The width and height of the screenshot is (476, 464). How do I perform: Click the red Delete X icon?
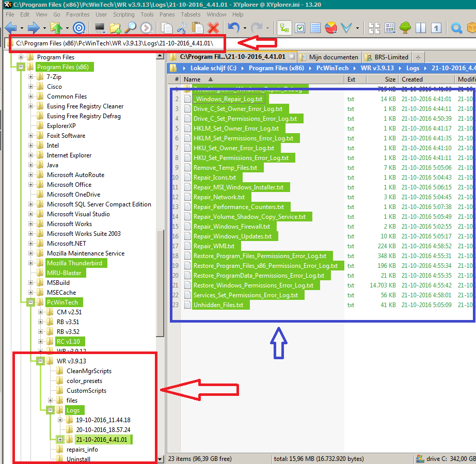tap(213, 28)
